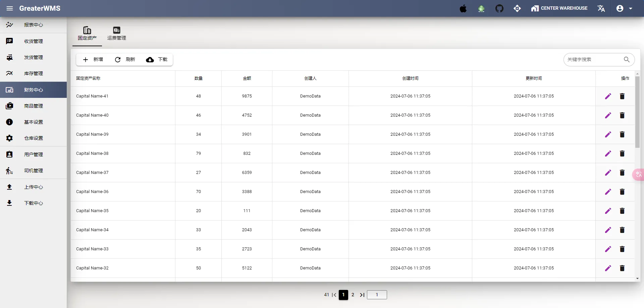Viewport: 644px width, 308px height.
Task: Delete Capital Name-38 row
Action: pyautogui.click(x=622, y=153)
